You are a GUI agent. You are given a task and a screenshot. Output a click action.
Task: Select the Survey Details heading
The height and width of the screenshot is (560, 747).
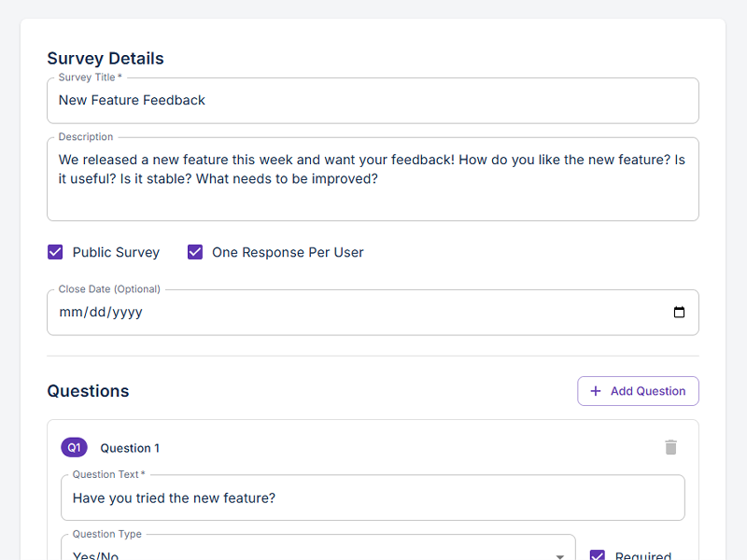coord(105,58)
